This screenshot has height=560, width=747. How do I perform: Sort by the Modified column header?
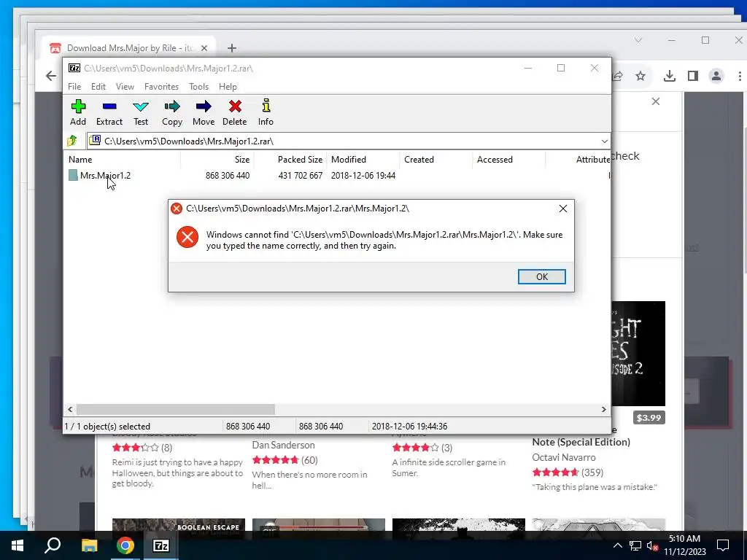[363, 160]
